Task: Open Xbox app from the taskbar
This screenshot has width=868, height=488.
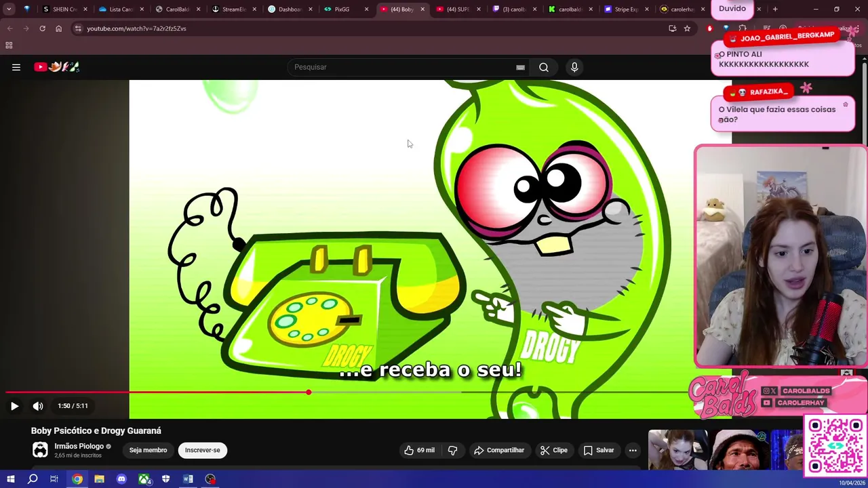Action: pyautogui.click(x=144, y=479)
